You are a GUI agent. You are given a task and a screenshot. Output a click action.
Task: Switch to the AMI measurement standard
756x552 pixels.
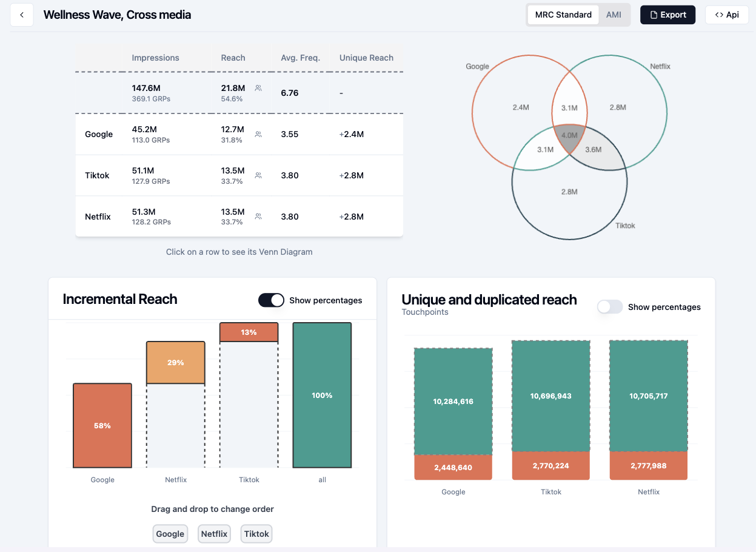click(613, 15)
